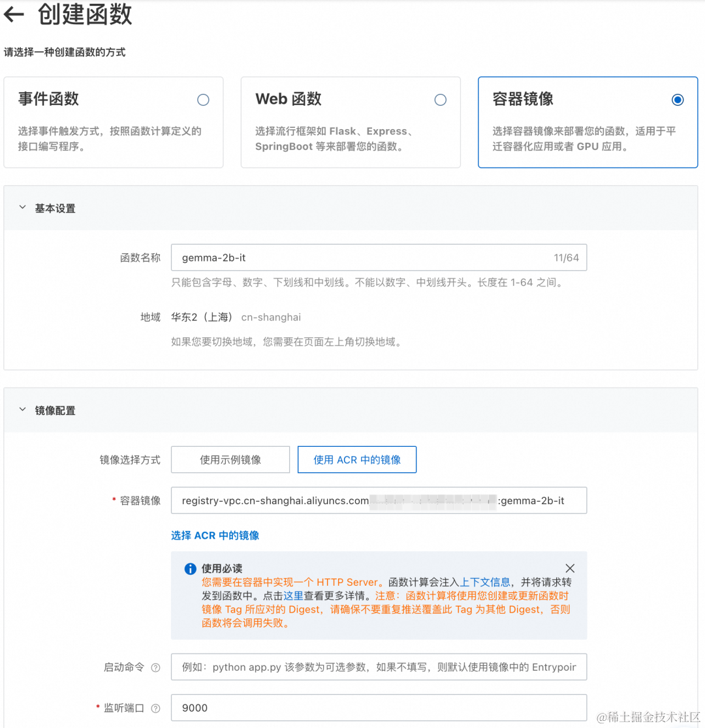Open the 选择 ACR 中的镜像 link
The height and width of the screenshot is (728, 705).
(215, 535)
